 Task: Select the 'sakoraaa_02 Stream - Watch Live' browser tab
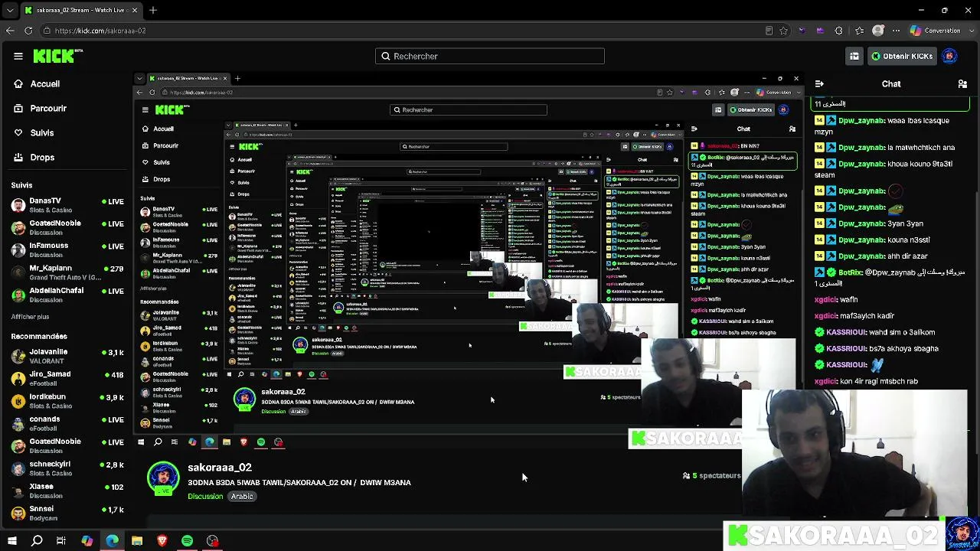pyautogui.click(x=80, y=10)
